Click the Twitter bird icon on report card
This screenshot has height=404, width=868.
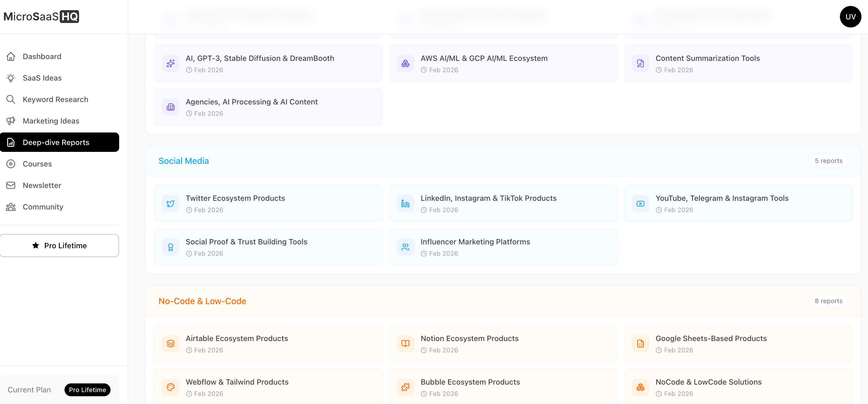pos(171,204)
